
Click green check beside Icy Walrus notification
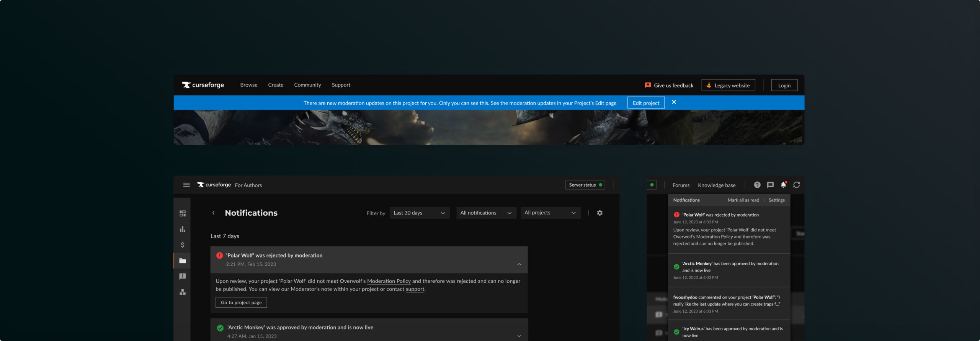tap(676, 332)
